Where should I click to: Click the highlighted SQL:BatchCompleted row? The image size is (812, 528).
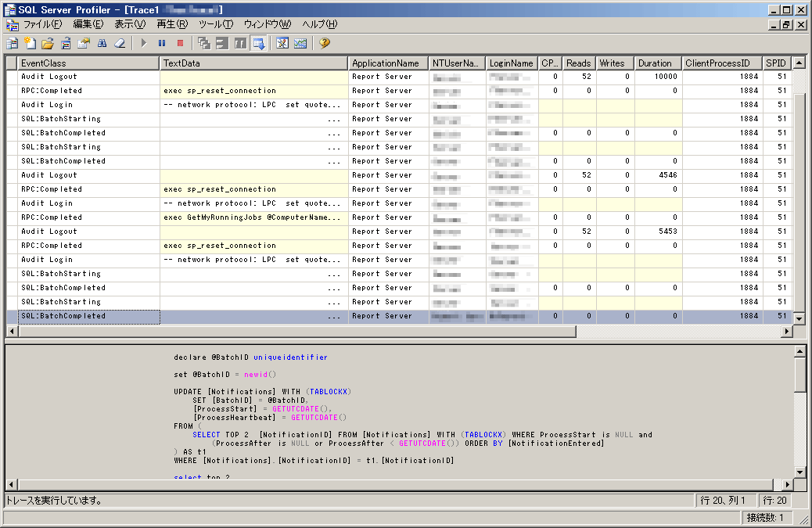point(399,316)
